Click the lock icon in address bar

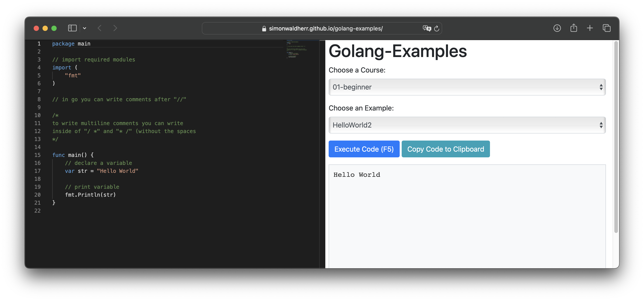[x=264, y=29]
